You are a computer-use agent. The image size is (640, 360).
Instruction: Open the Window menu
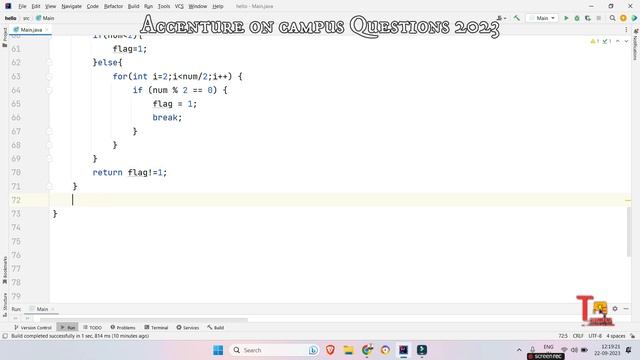(198, 6)
